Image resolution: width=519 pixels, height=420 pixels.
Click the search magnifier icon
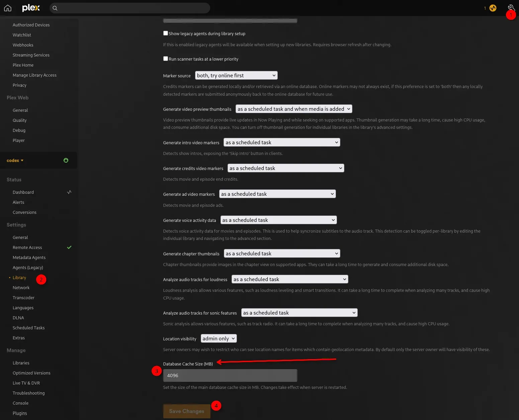(x=55, y=8)
